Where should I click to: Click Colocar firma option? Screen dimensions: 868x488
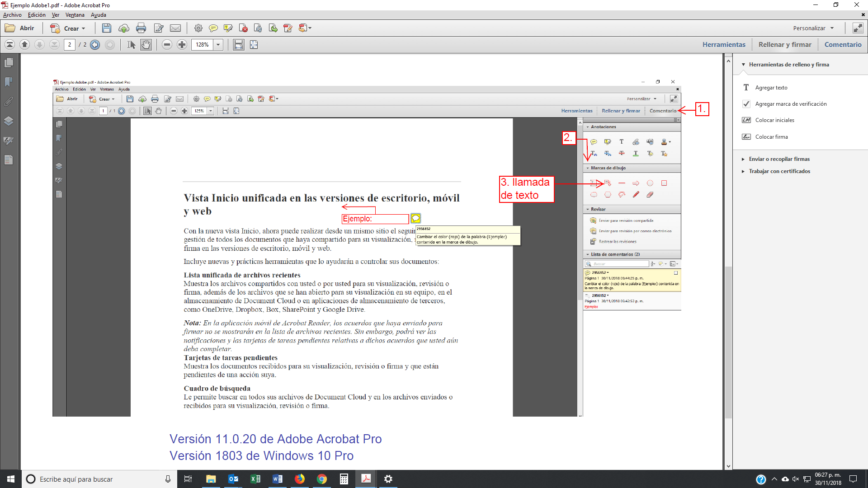coord(771,137)
